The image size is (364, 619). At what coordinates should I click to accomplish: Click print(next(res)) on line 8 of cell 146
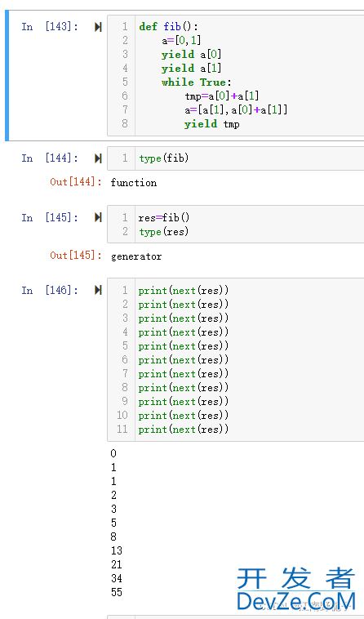tap(184, 387)
